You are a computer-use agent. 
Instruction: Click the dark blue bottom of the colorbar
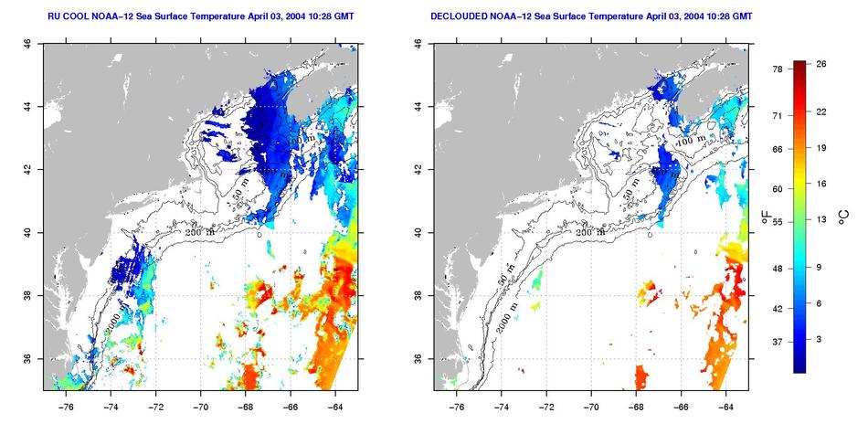pos(799,369)
